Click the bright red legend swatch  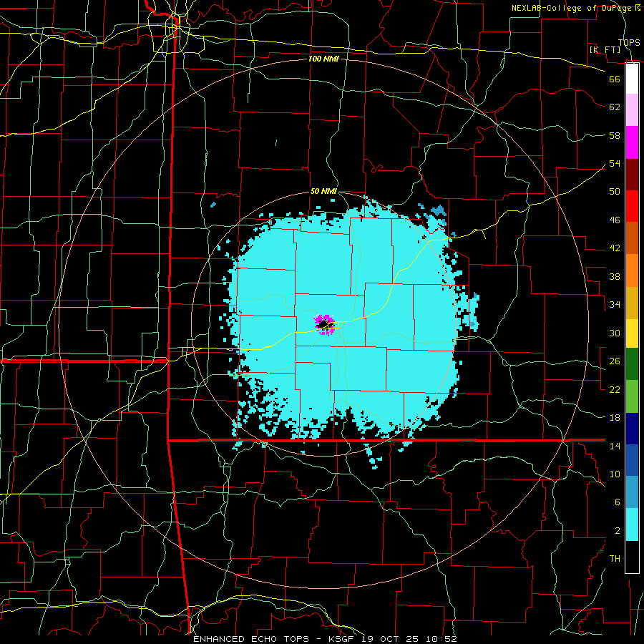632,206
